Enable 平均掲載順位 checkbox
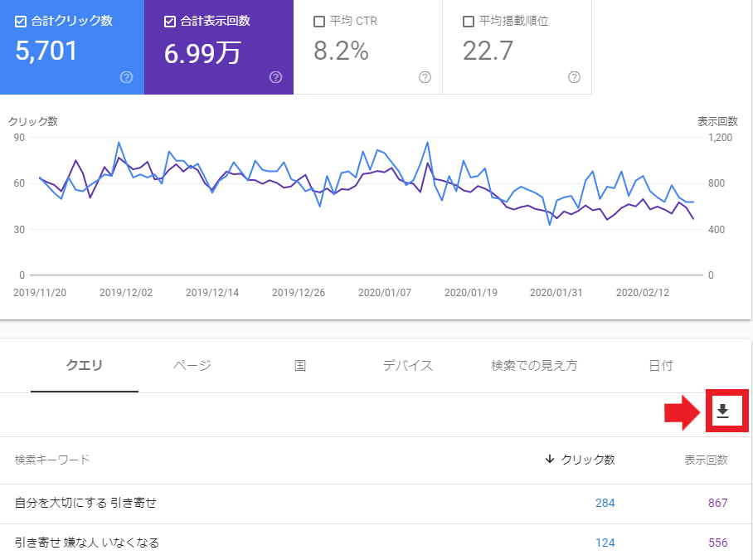753x560 pixels. click(x=469, y=22)
